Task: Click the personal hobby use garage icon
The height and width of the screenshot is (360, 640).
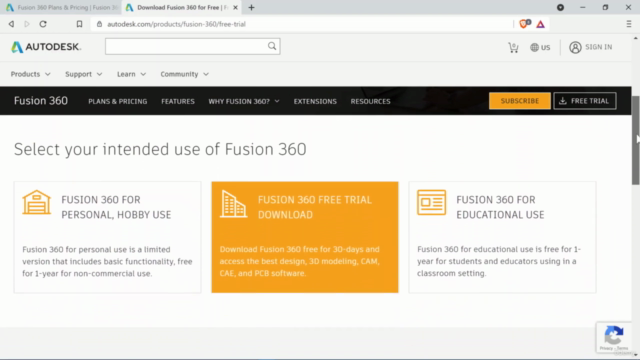Action: point(36,202)
